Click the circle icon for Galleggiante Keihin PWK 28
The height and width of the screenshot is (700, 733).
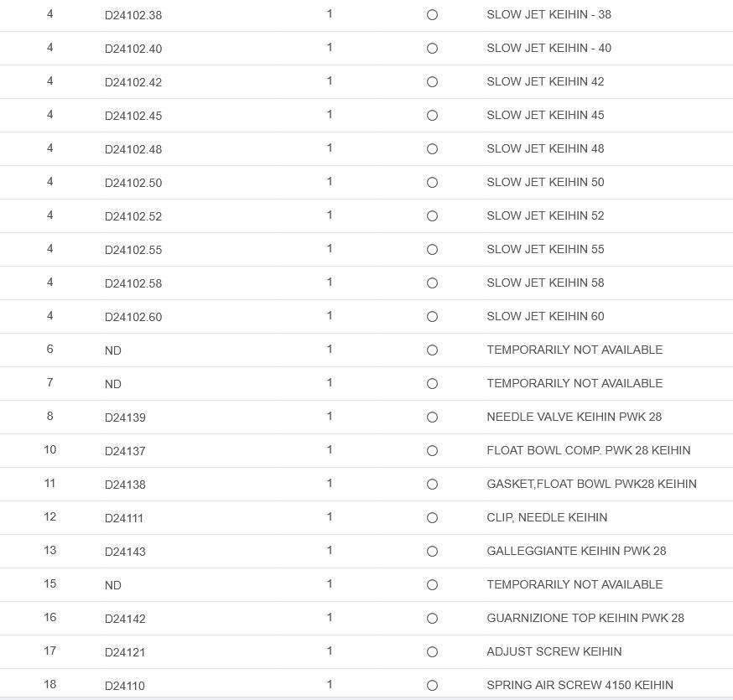(x=432, y=552)
